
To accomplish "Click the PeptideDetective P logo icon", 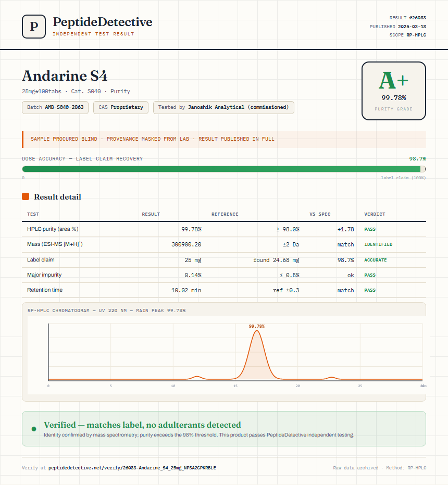I will (34, 26).
